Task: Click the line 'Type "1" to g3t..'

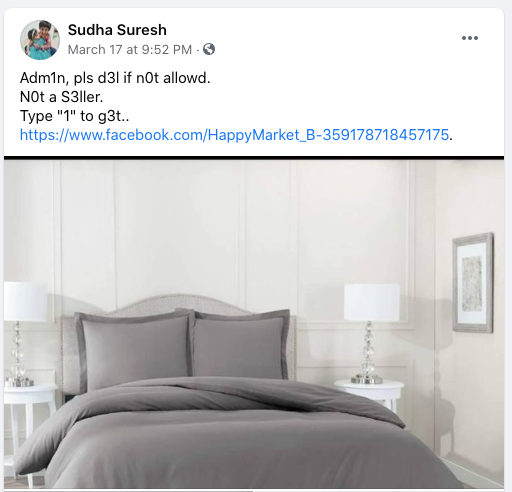Action: [75, 116]
